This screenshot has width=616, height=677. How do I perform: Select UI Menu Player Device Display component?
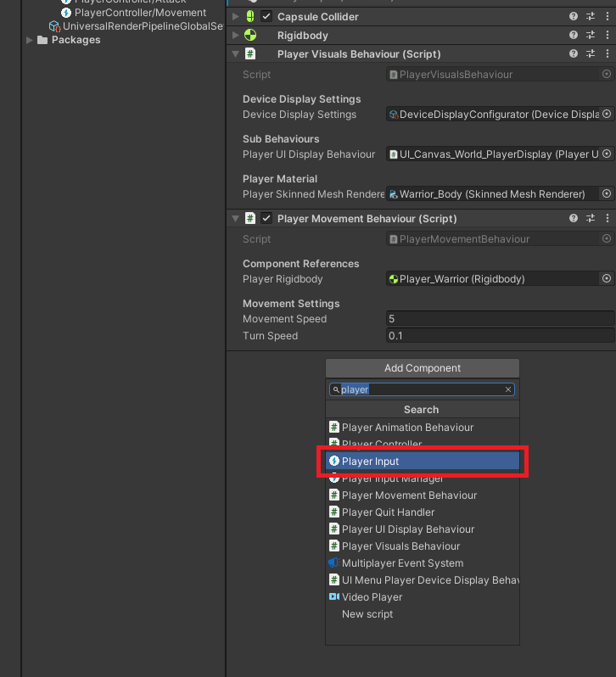point(423,579)
